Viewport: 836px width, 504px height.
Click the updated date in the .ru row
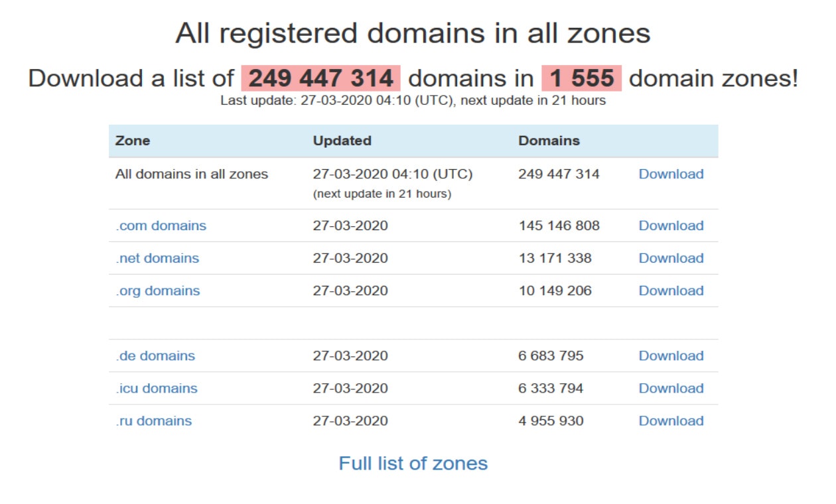pos(350,420)
